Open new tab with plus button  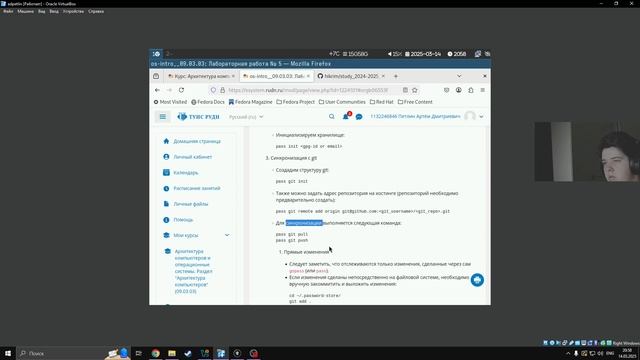[x=396, y=76]
